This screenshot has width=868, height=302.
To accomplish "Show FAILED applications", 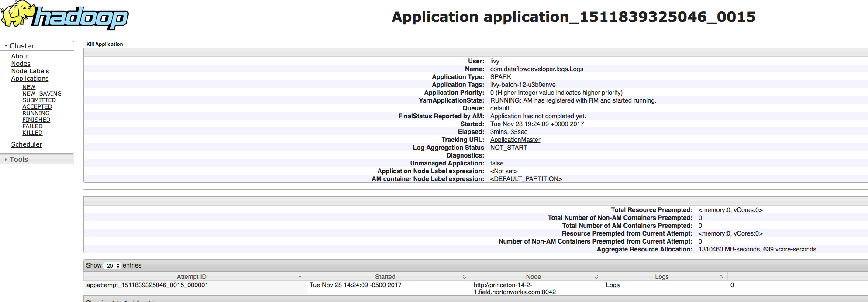I will [32, 126].
